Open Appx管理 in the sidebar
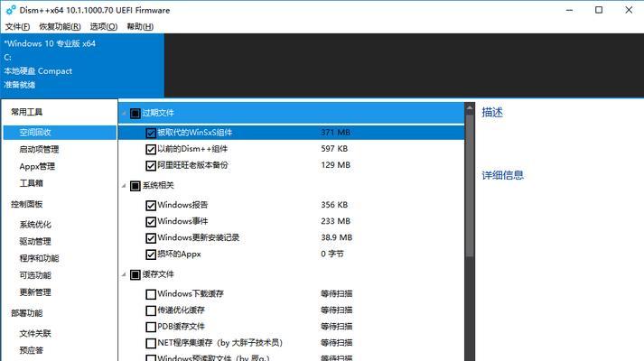 tap(37, 166)
